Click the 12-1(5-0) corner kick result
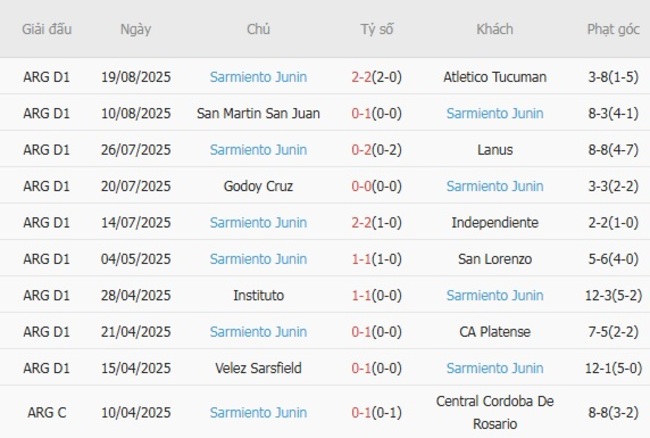Screen dimensions: 650x438 pyautogui.click(x=613, y=368)
